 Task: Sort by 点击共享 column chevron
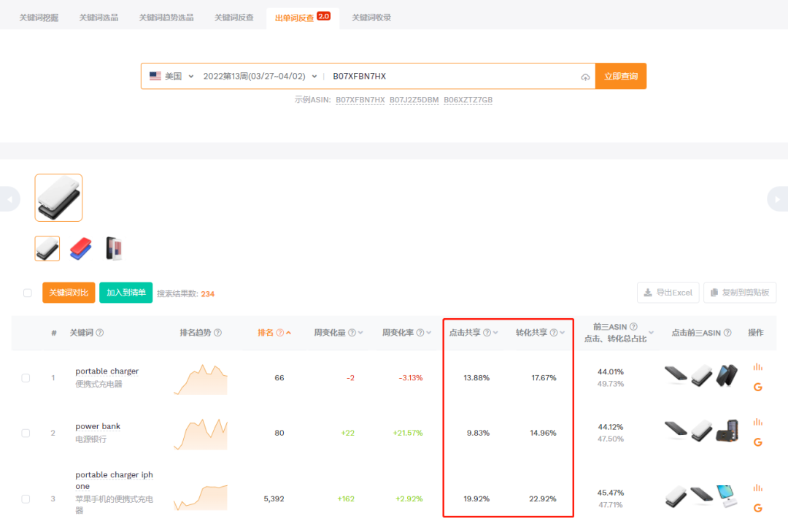[x=495, y=332]
